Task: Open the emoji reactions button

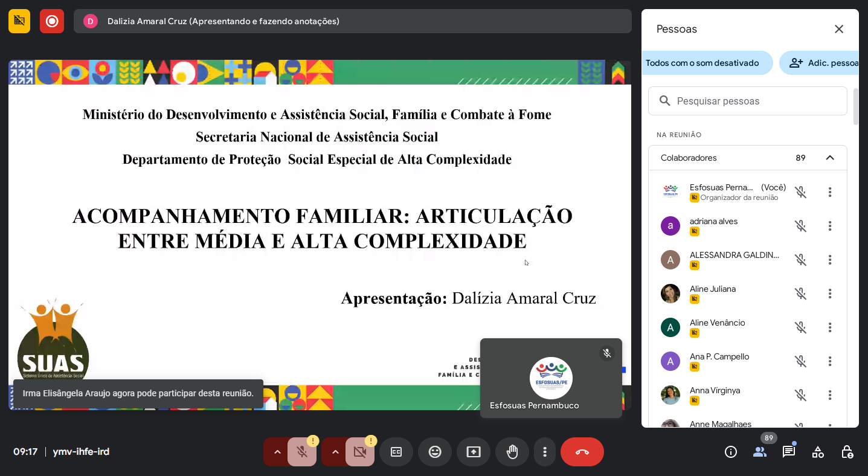Action: 435,452
